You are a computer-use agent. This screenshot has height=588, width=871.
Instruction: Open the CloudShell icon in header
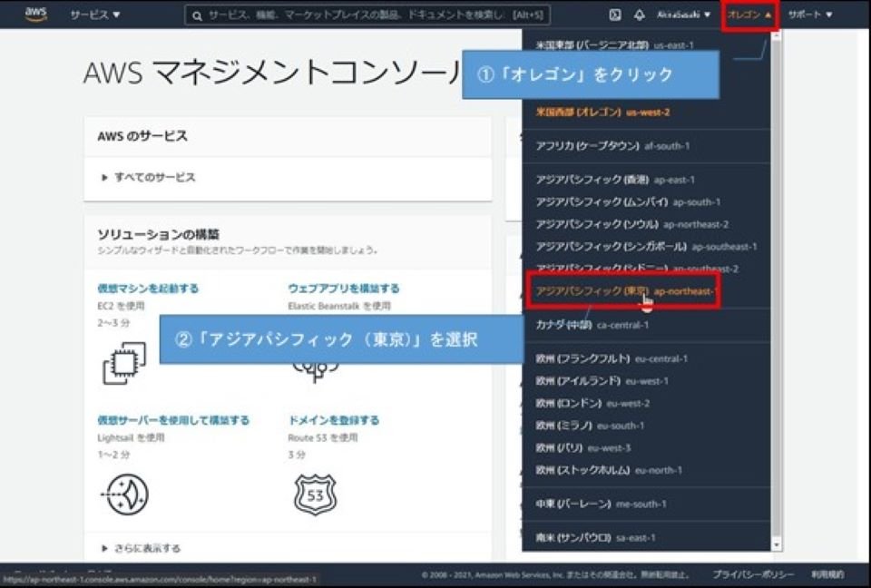pos(615,15)
